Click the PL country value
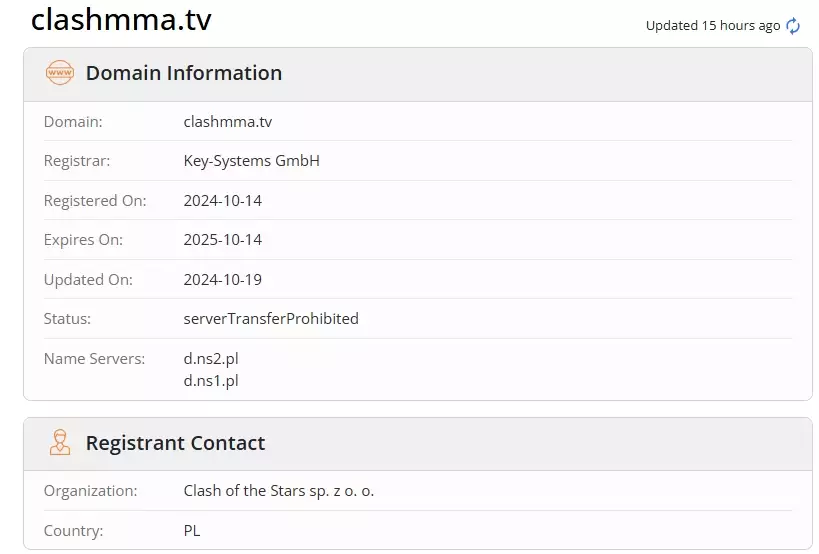Viewport: 819px width, 554px height. [192, 531]
